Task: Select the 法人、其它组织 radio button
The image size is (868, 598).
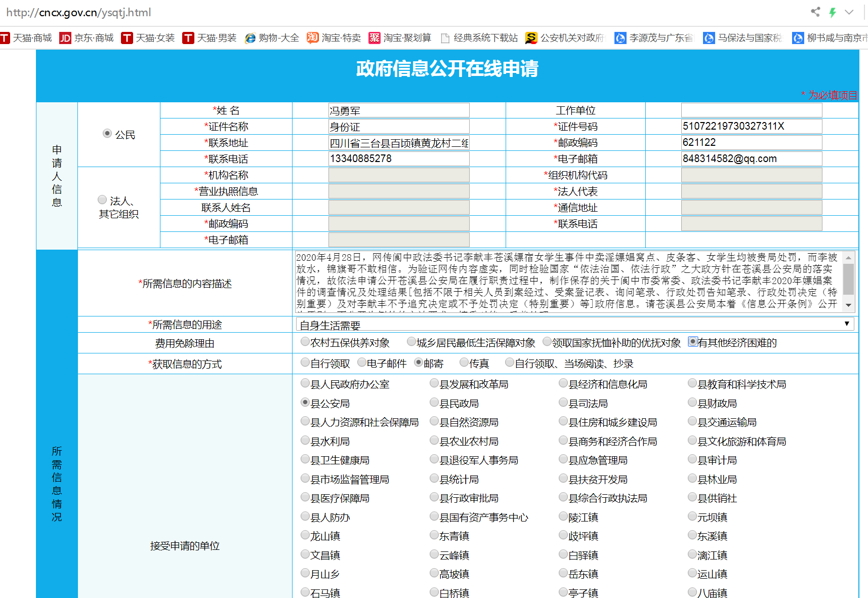Action: pyautogui.click(x=102, y=200)
